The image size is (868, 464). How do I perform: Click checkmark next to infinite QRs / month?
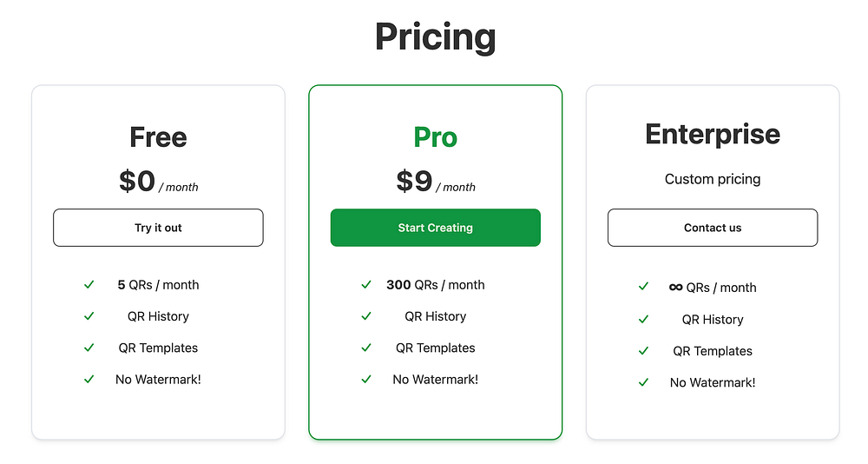643,287
